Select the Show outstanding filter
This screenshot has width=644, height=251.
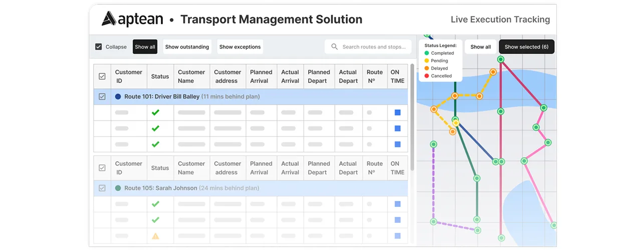pyautogui.click(x=187, y=47)
